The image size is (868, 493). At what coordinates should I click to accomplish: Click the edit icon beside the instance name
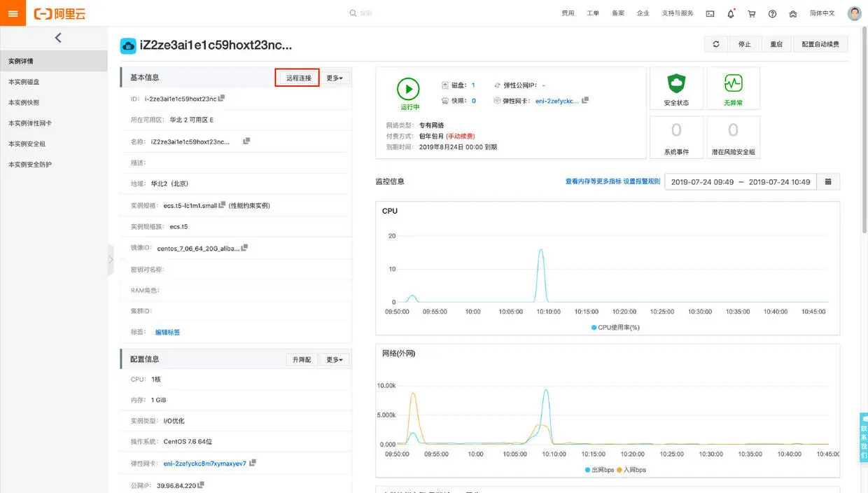pyautogui.click(x=246, y=141)
